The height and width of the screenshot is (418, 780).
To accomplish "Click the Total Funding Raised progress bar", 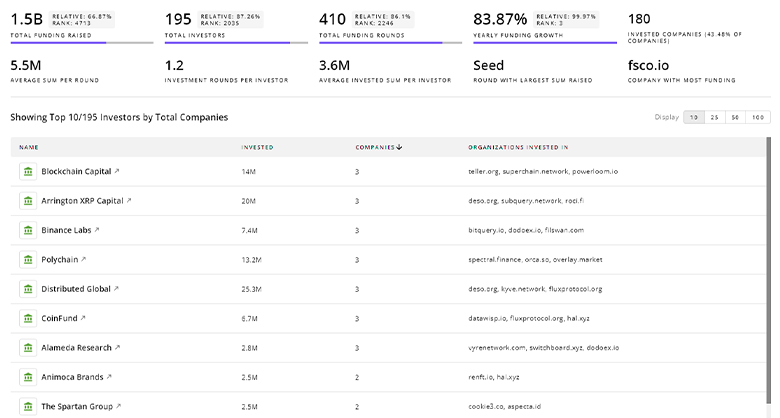I will [82, 43].
